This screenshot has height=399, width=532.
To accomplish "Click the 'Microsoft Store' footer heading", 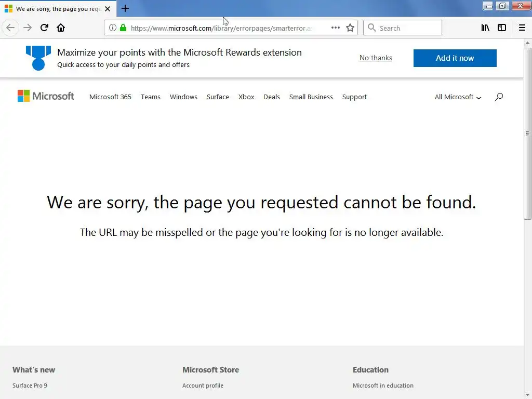I will (x=211, y=370).
